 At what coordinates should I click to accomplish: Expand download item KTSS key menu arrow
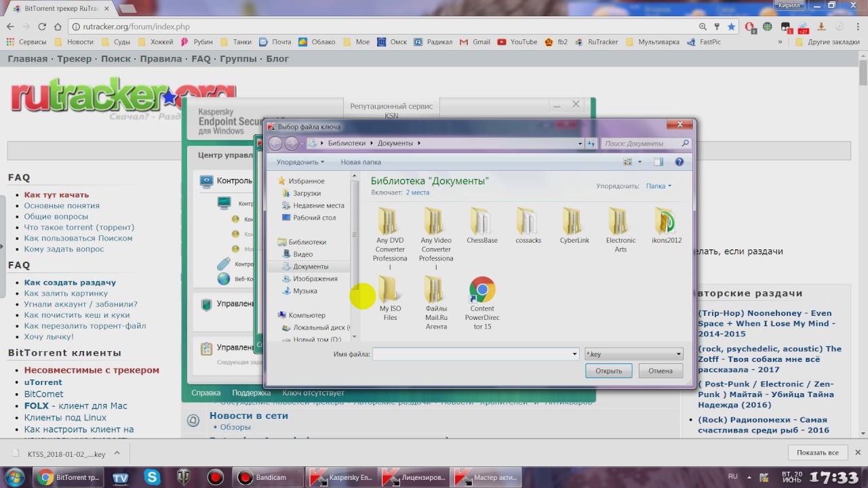(117, 453)
